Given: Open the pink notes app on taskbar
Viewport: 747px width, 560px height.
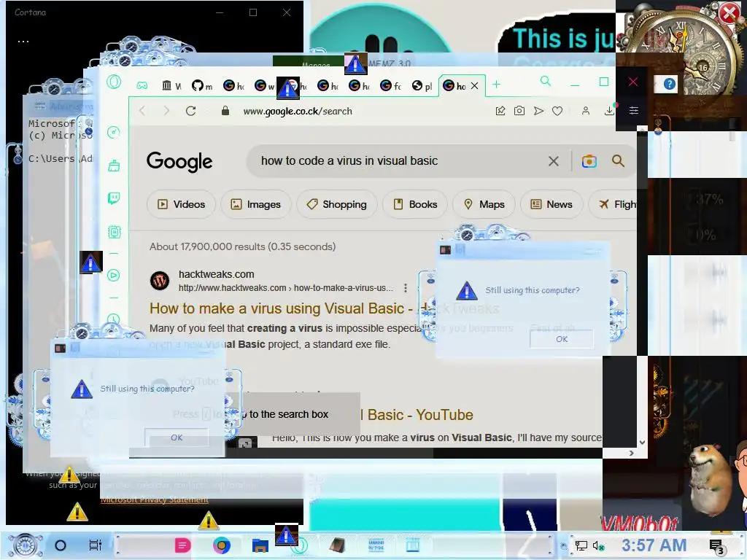Looking at the screenshot, I should click(x=182, y=545).
